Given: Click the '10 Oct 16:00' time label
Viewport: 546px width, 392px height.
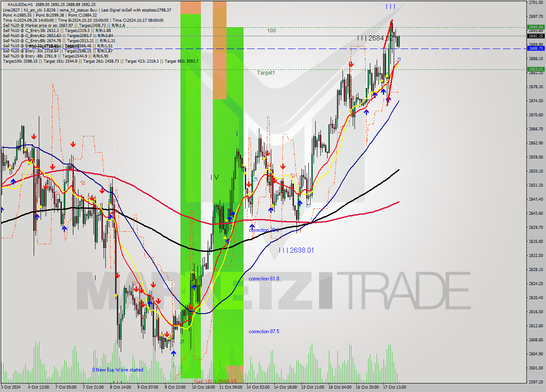Looking at the screenshot, I should [x=203, y=387].
